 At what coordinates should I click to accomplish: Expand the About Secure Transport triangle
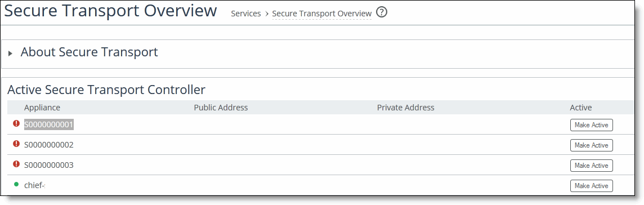(x=11, y=54)
